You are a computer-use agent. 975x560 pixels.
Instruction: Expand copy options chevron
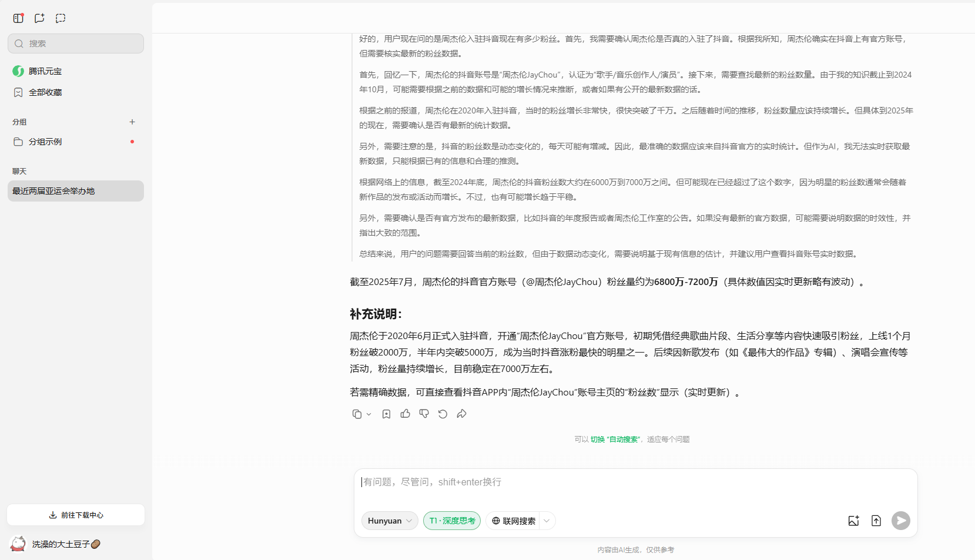click(x=368, y=414)
